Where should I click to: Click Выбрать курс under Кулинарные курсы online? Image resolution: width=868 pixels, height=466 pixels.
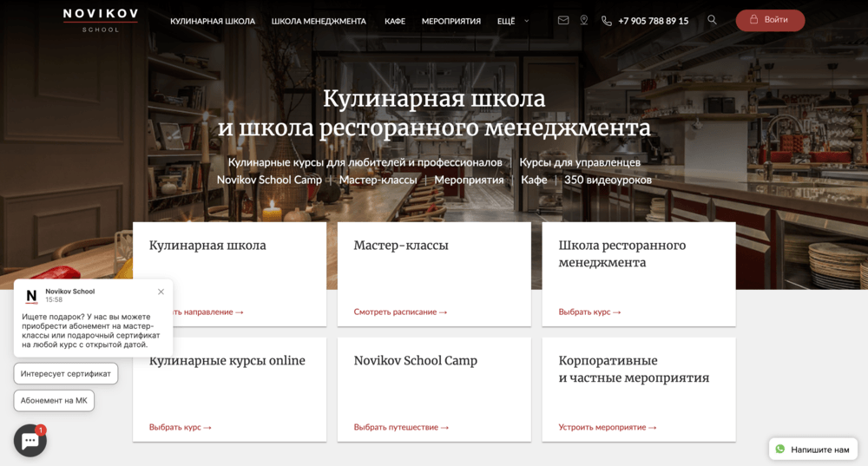tap(180, 427)
